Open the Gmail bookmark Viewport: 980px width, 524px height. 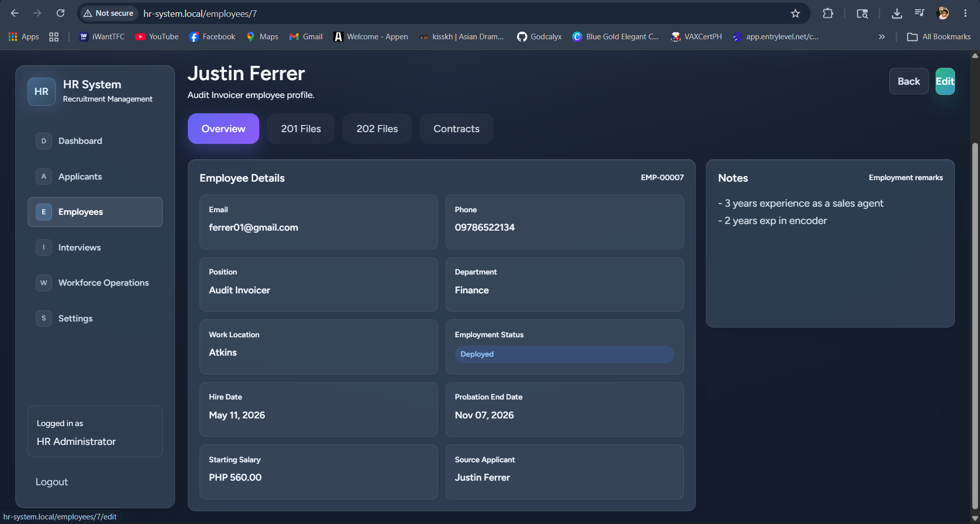click(306, 37)
